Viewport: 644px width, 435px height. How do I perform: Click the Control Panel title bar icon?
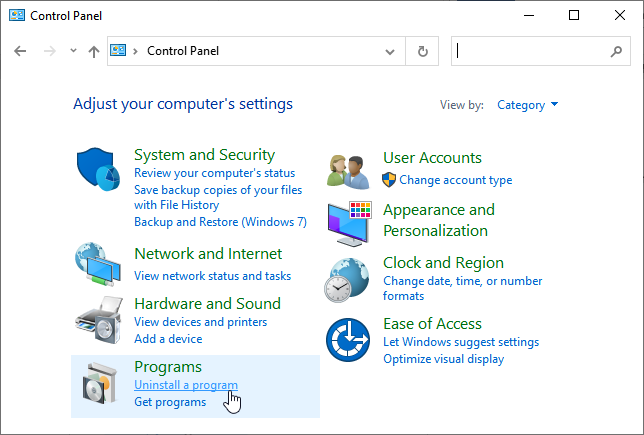17,16
